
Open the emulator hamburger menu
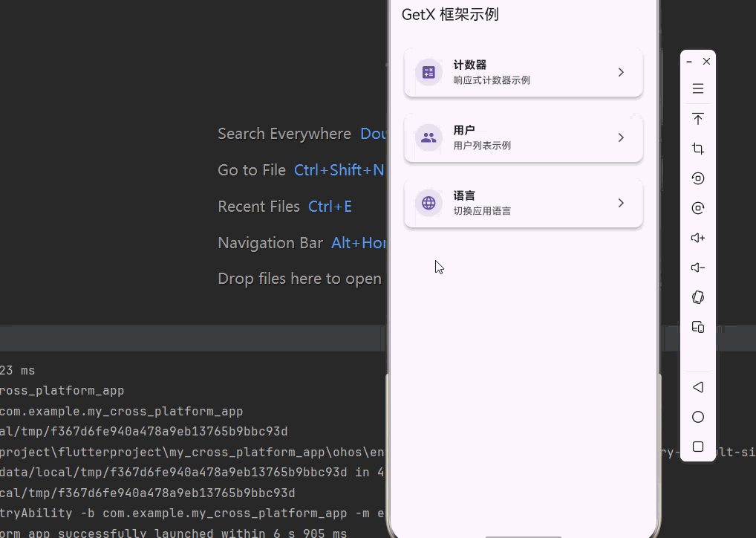(x=697, y=88)
